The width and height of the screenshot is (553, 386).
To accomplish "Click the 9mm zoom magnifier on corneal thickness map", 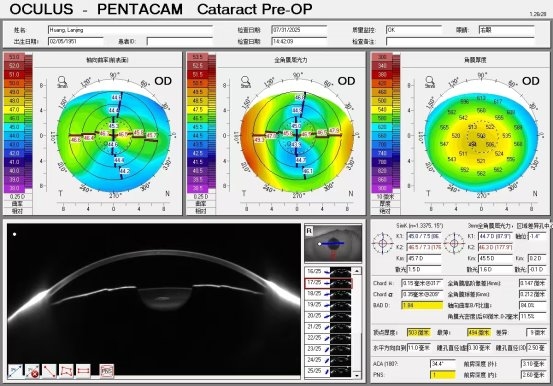I will [430, 82].
